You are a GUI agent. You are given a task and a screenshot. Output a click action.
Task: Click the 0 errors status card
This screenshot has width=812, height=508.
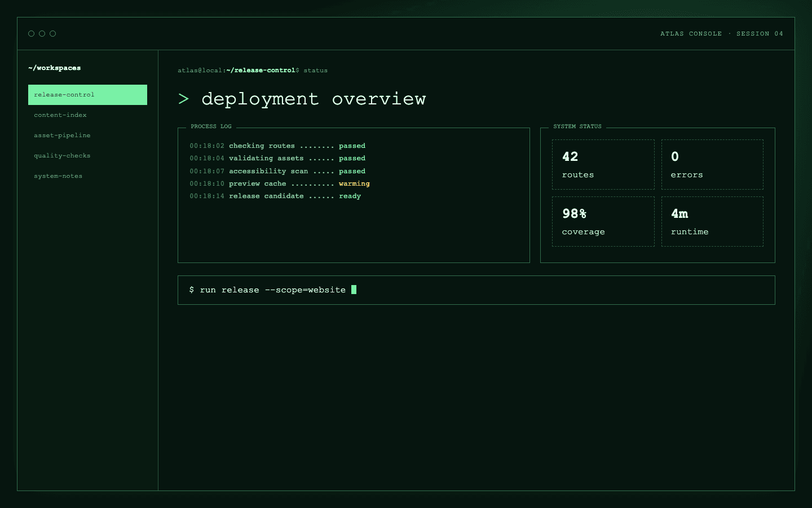click(712, 164)
